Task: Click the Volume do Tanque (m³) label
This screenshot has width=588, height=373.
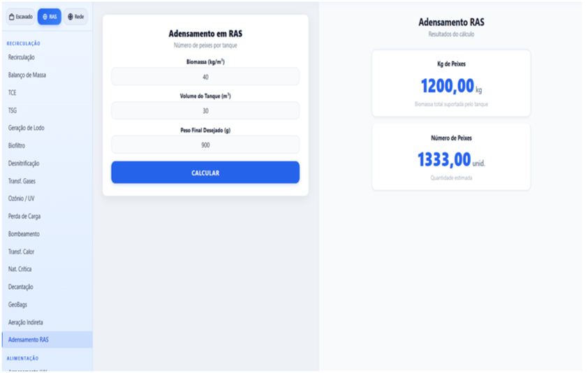Action: coord(205,96)
